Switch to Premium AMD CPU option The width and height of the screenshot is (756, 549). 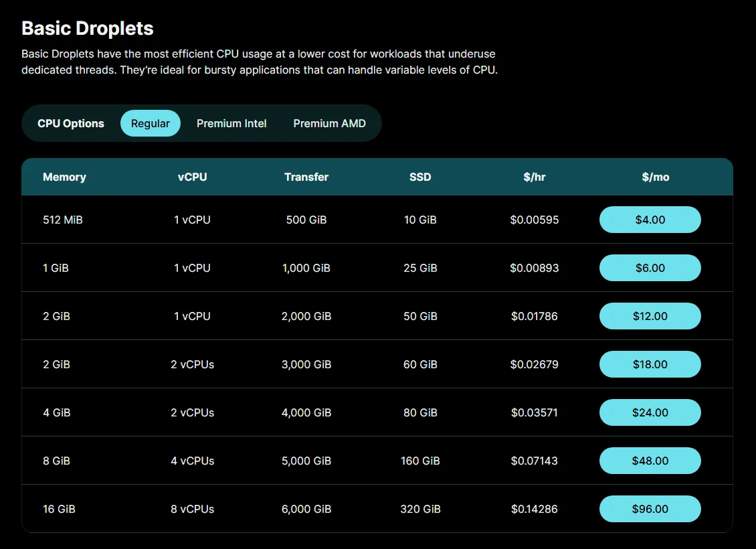point(329,123)
